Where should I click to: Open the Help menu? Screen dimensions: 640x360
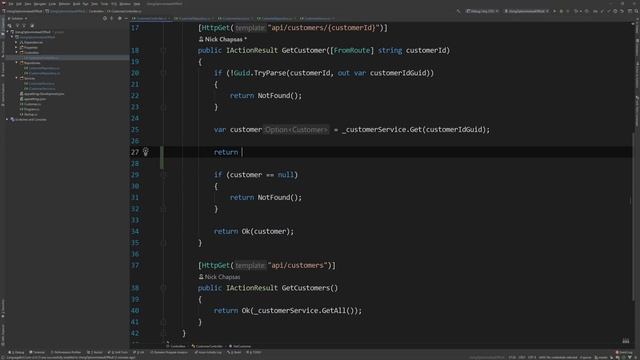point(137,4)
